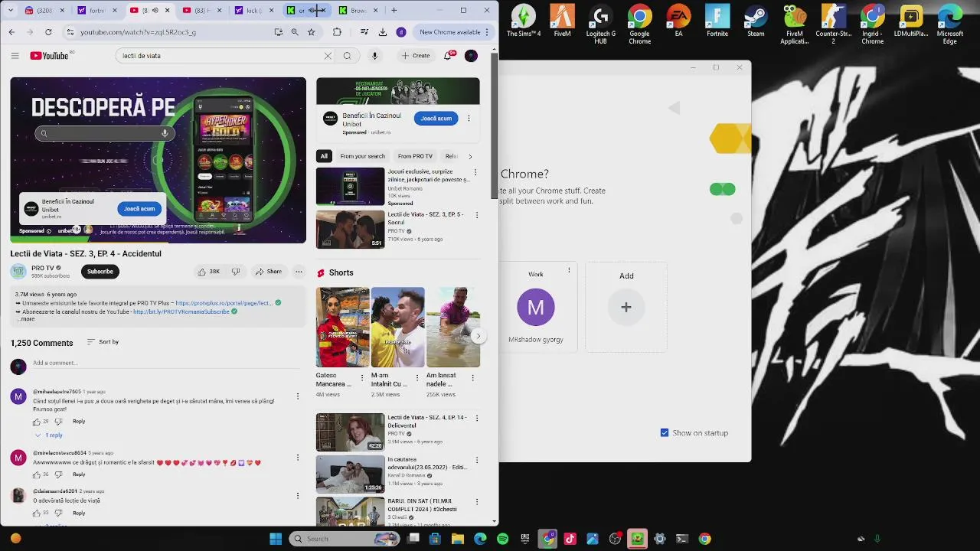
Task: Select the All filter chip
Action: click(x=324, y=156)
